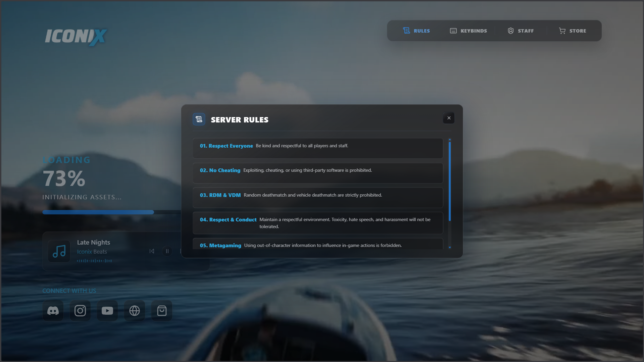
Task: Click the rules list scrollbar thumb
Action: [x=450, y=182]
